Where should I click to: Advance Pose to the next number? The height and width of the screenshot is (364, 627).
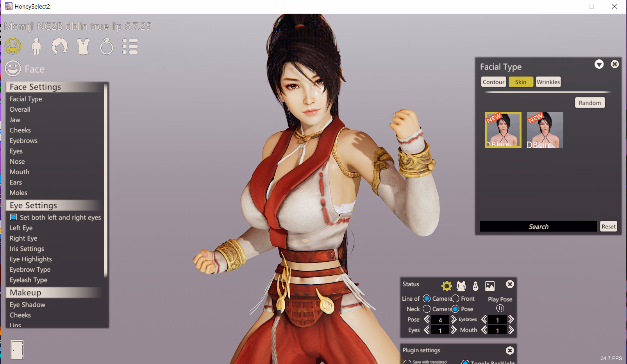click(x=454, y=319)
